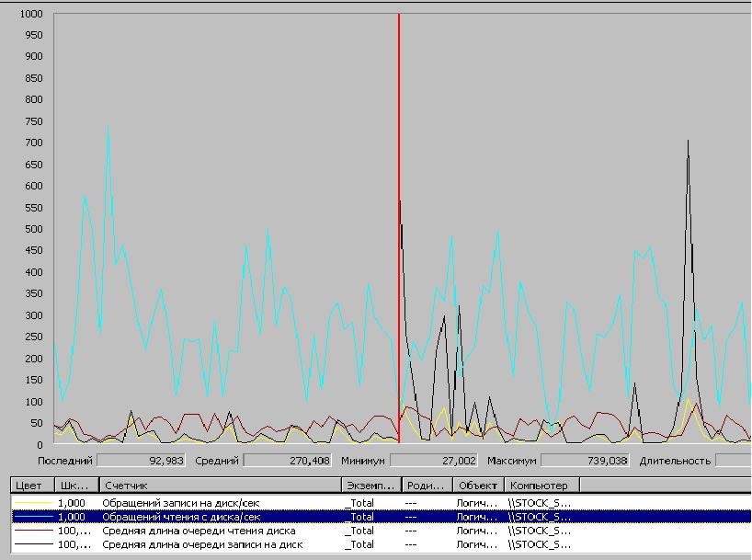Click the 'Минимум' value field showing 27,002

(434, 461)
